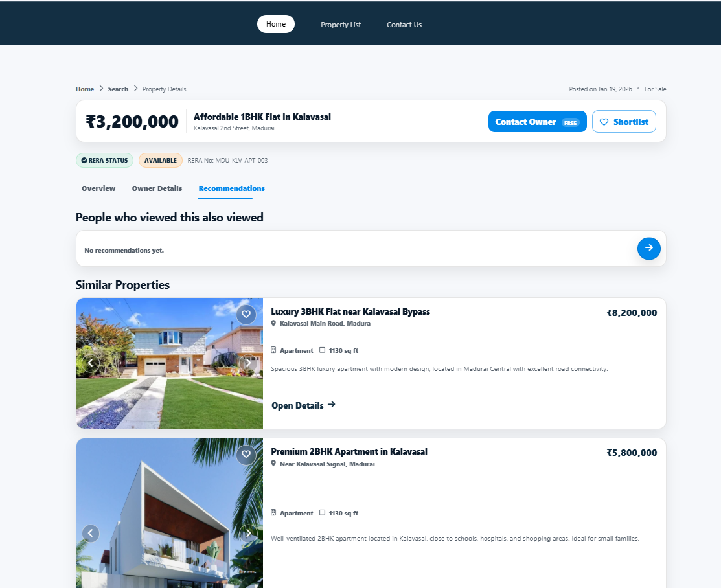Click the Home breadcrumb link

tap(85, 89)
